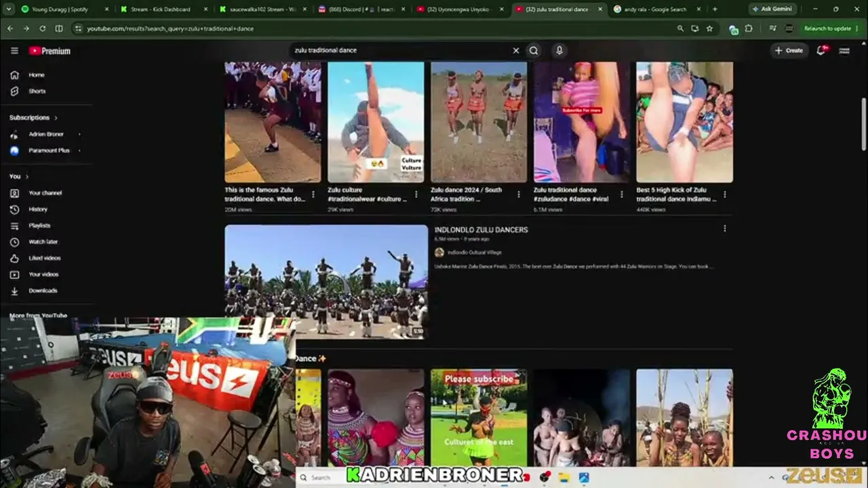Screen dimensions: 868x488
Task: Open options for Zulu dance 2024 Short
Action: [519, 195]
